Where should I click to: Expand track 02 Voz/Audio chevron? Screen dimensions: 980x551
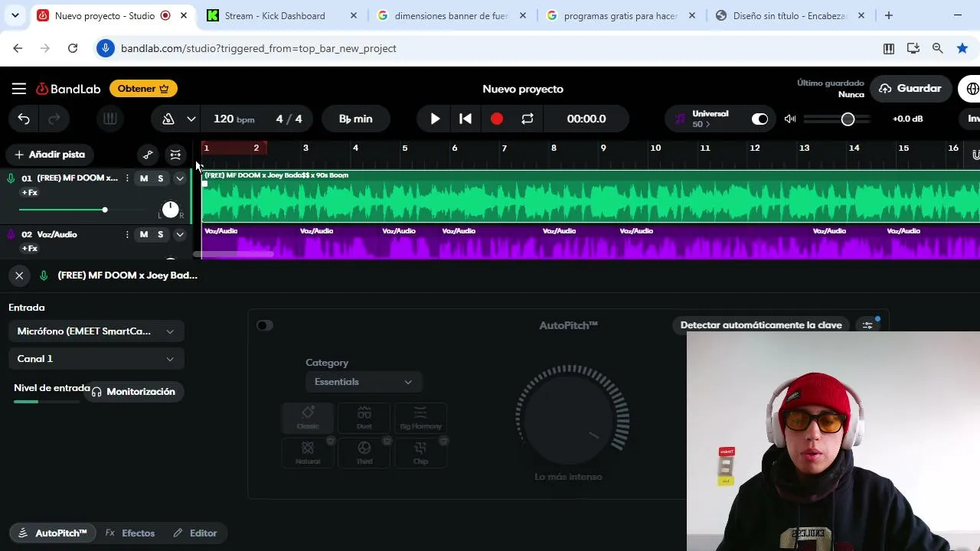point(180,234)
